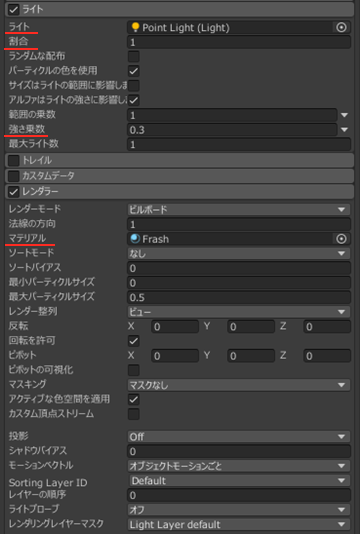Open レンダリングレイヤーマスク dropdown
This screenshot has width=360, height=534.
tap(239, 524)
